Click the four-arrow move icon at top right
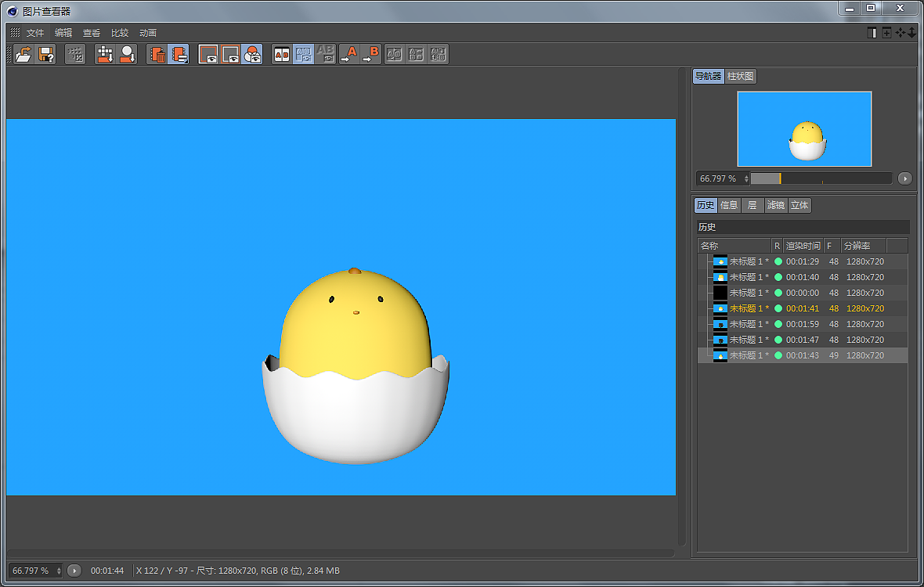The width and height of the screenshot is (924, 587). tap(900, 33)
